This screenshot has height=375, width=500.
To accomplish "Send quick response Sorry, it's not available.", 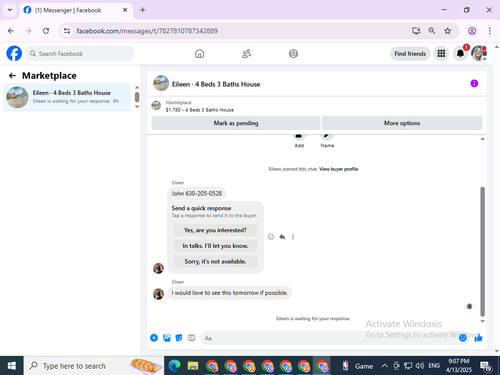I will 215,261.
